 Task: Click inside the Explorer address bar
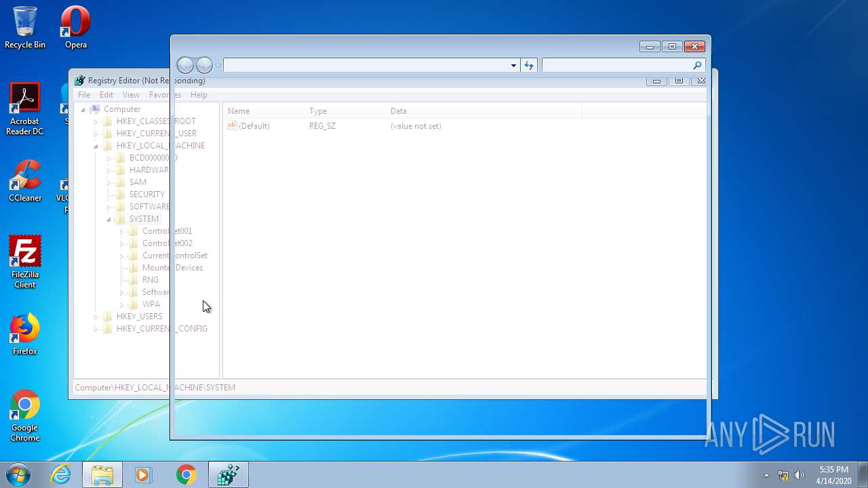(x=366, y=65)
